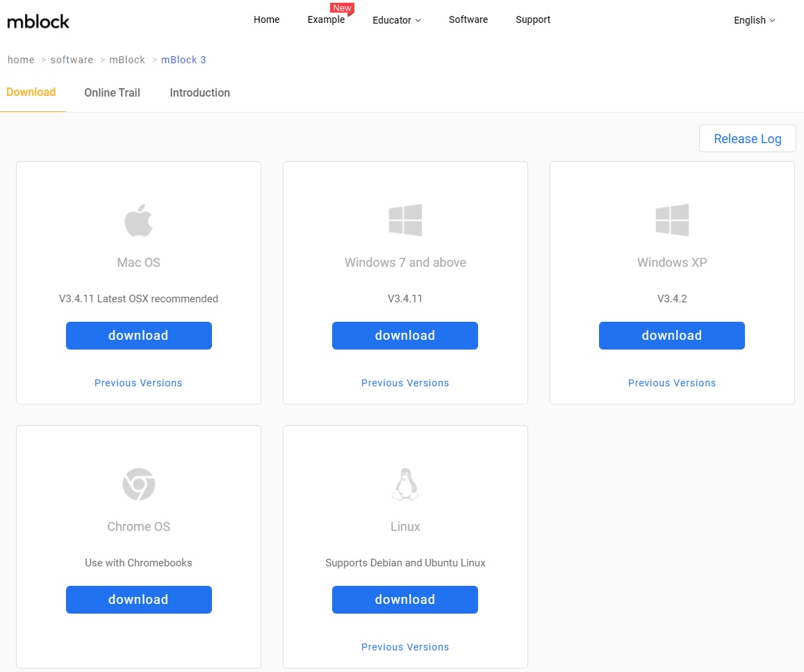View Previous Versions for Windows 7 and above

point(405,383)
